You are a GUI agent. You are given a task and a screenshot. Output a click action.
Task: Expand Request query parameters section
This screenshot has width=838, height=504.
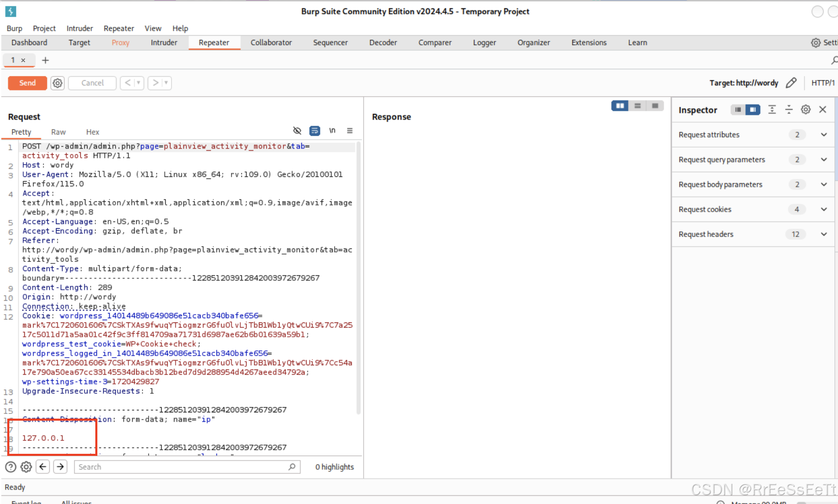[x=823, y=159]
